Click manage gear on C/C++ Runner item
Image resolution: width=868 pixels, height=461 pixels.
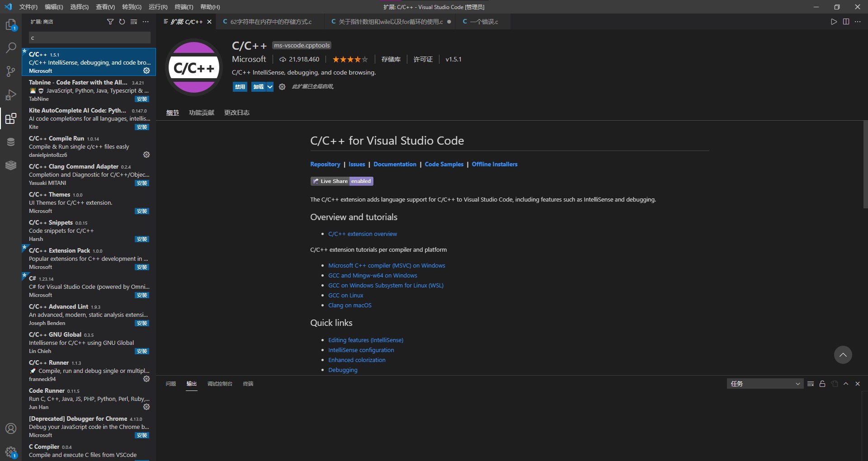(x=146, y=379)
